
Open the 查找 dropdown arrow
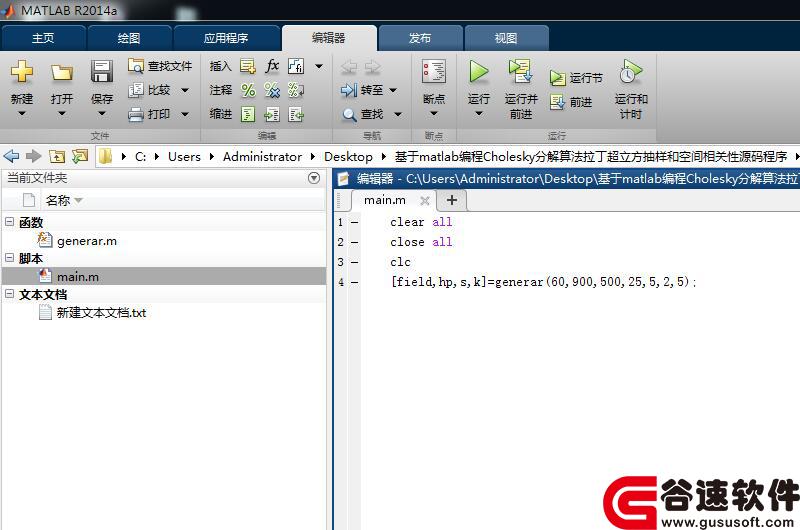point(398,114)
